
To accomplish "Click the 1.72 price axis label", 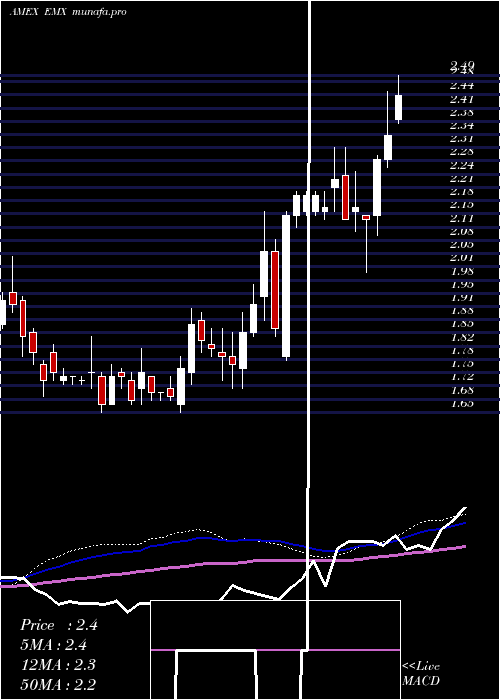I will click(x=462, y=377).
